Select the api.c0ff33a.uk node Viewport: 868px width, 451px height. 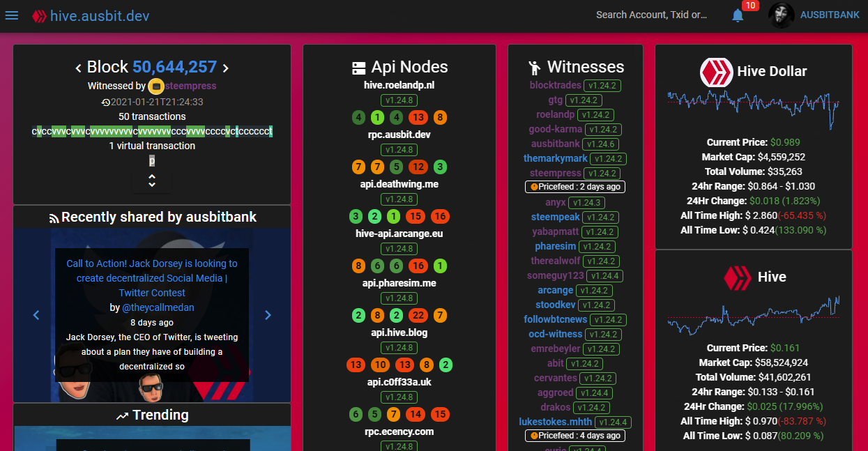(399, 382)
